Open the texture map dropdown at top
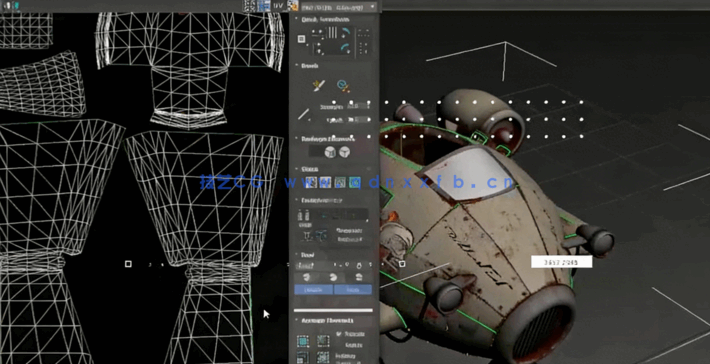The height and width of the screenshot is (364, 710). pos(339,6)
